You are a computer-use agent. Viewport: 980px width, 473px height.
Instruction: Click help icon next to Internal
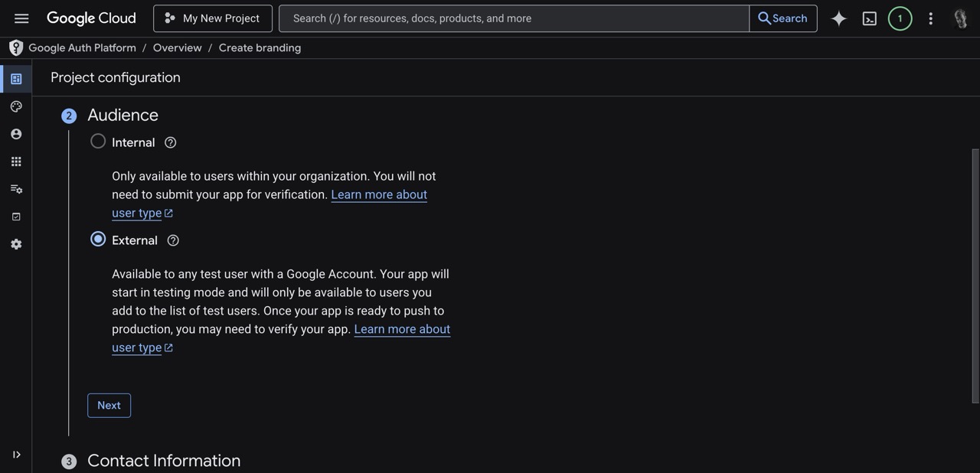[171, 142]
